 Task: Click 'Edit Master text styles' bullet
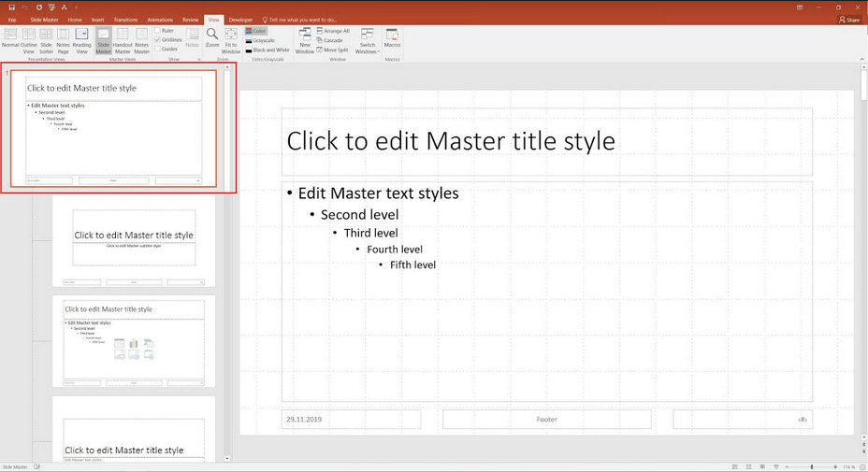379,193
